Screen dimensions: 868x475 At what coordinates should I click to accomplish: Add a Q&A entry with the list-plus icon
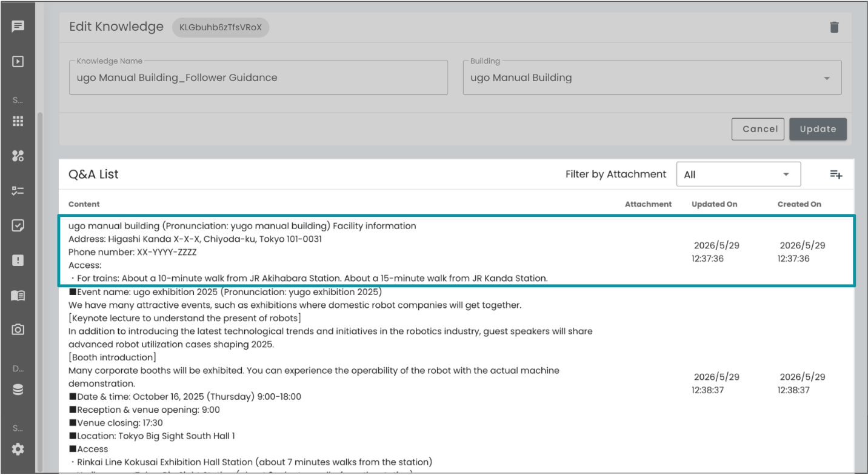coord(836,174)
